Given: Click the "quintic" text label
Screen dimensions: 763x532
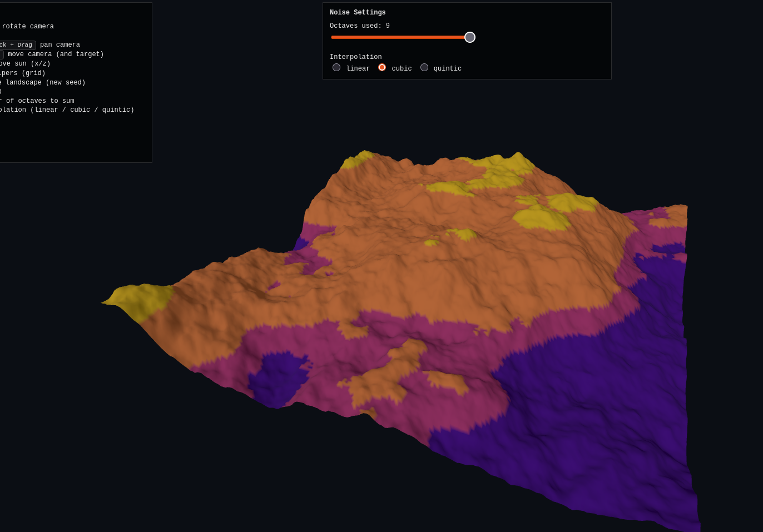Looking at the screenshot, I should pos(447,69).
